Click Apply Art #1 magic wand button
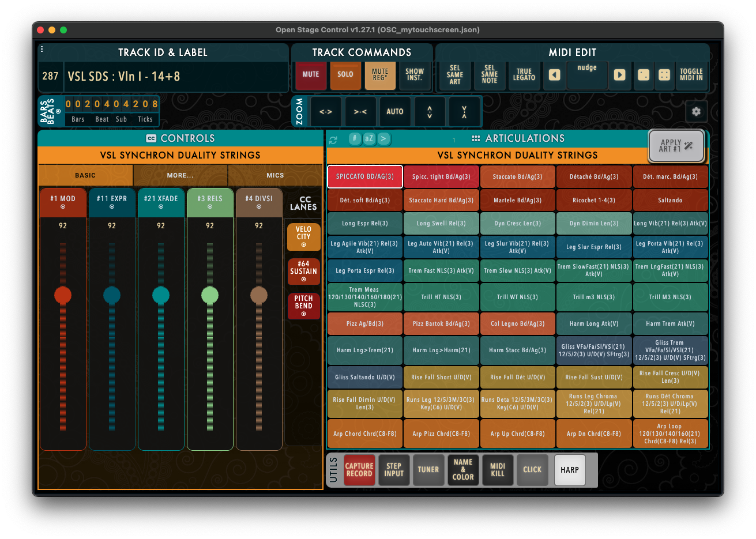 coord(676,146)
